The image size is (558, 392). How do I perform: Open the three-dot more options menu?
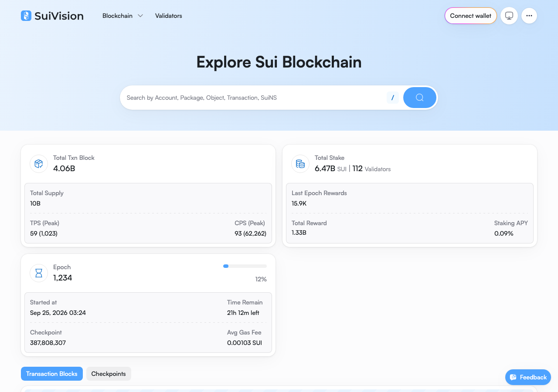click(x=529, y=16)
